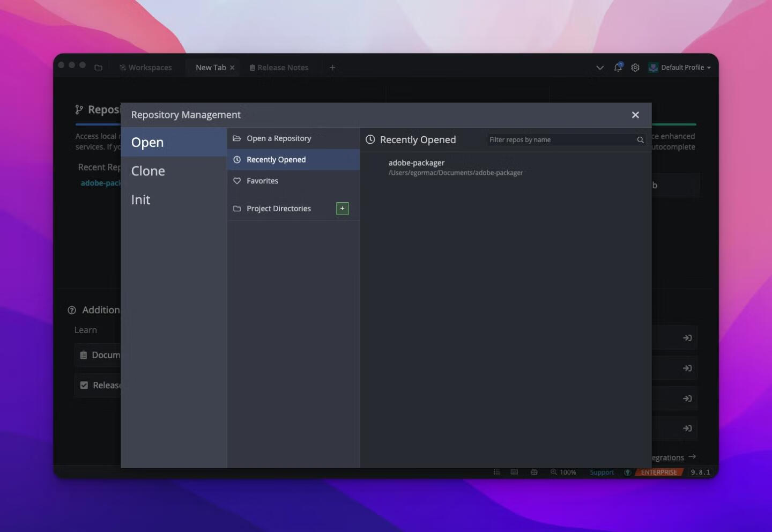
Task: Focus the Filter repos by name field
Action: 560,140
